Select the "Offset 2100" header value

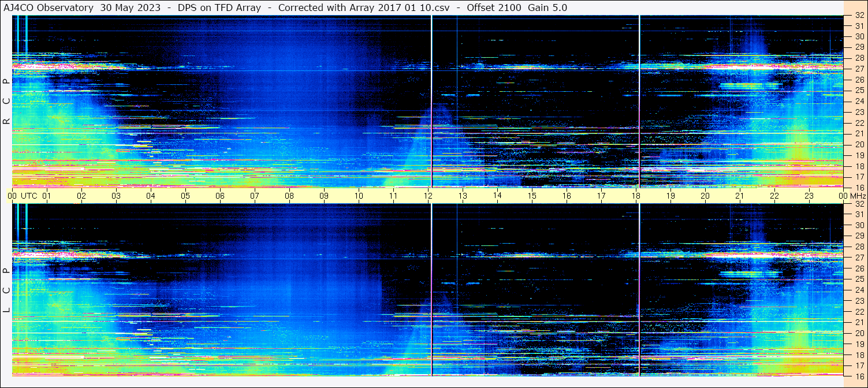(x=493, y=8)
